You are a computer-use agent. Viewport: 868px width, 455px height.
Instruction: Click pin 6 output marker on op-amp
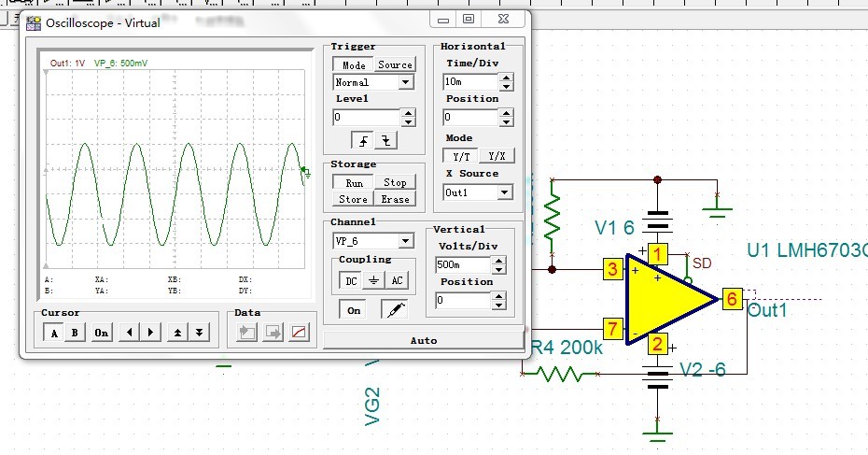(x=732, y=299)
